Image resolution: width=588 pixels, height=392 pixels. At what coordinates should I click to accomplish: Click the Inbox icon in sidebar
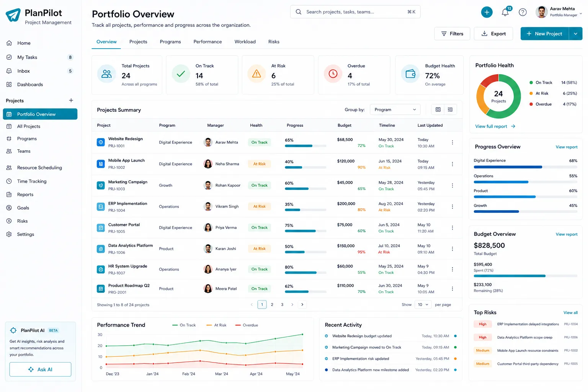[9, 71]
